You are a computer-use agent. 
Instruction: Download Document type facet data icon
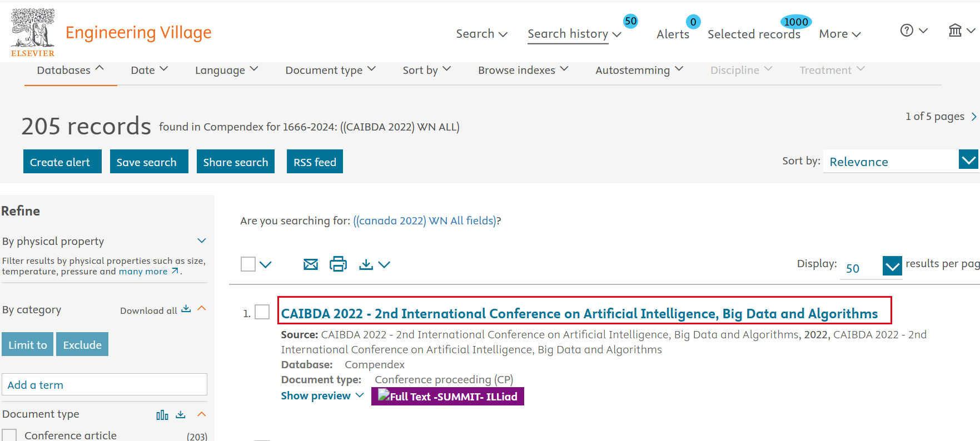pos(181,414)
